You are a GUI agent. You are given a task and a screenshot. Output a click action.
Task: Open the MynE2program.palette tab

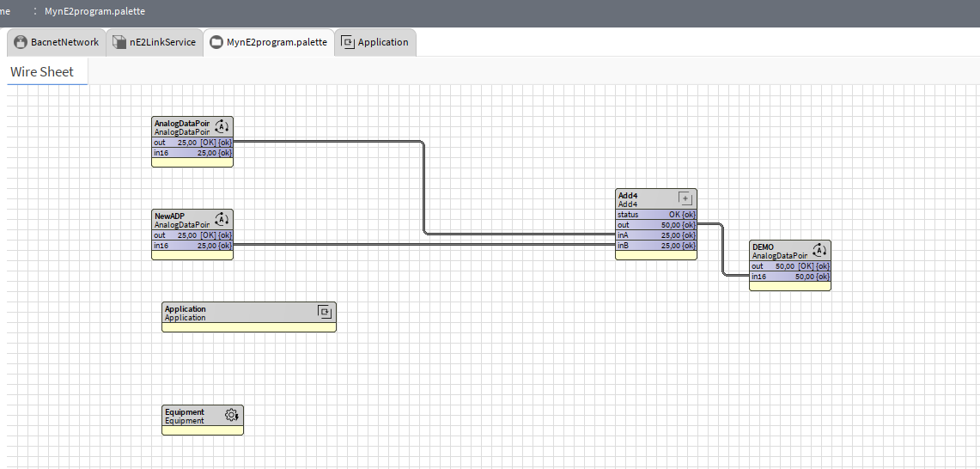(276, 42)
